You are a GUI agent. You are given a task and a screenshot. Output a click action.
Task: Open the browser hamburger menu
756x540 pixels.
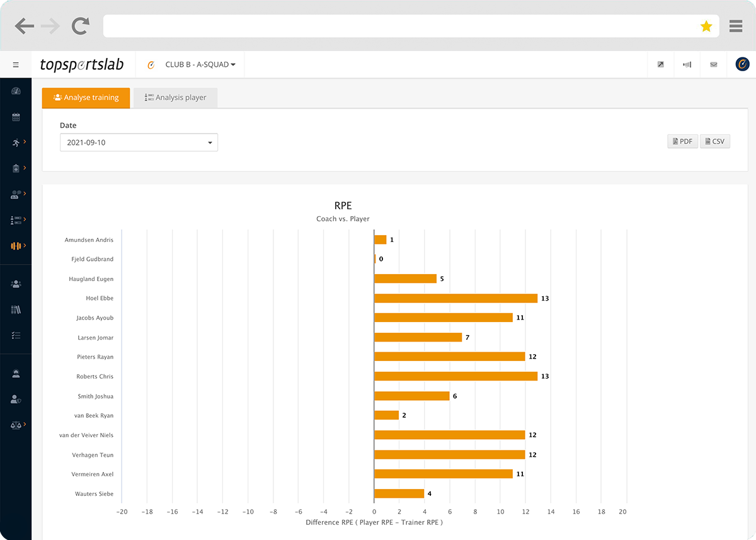pyautogui.click(x=735, y=26)
